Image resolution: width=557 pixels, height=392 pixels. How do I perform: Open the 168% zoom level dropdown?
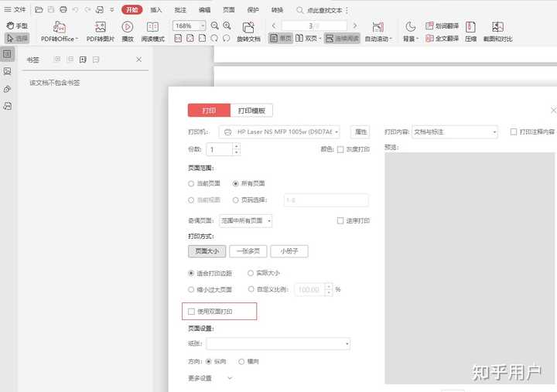203,26
